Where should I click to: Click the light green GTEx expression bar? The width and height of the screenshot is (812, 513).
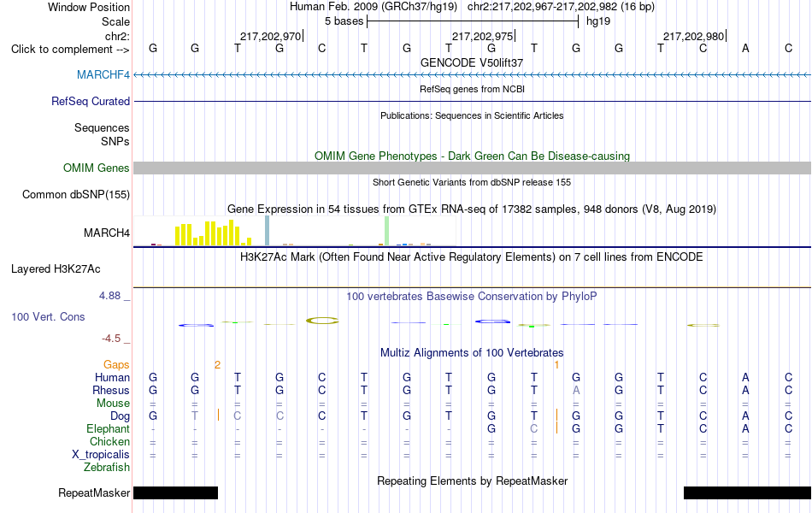[x=387, y=231]
